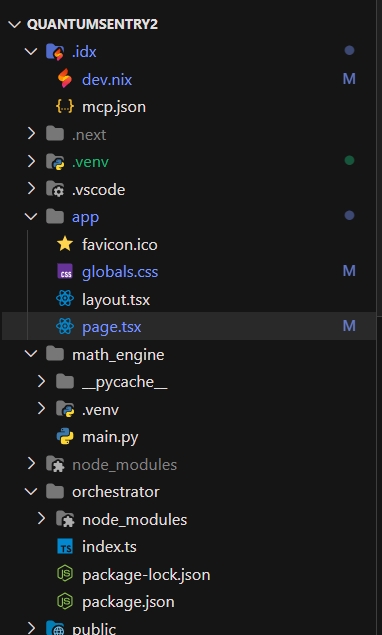Click the modified dot on app row
Viewport: 382px width, 635px height.
349,215
